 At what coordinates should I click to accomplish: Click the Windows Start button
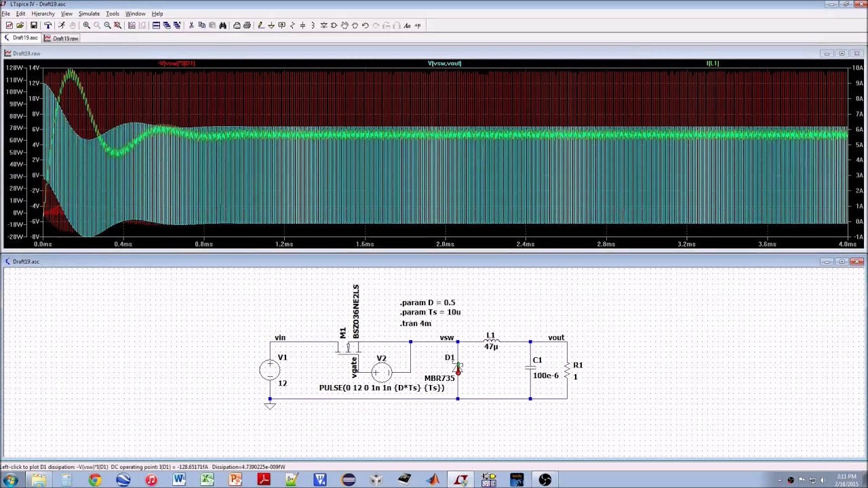coord(10,480)
